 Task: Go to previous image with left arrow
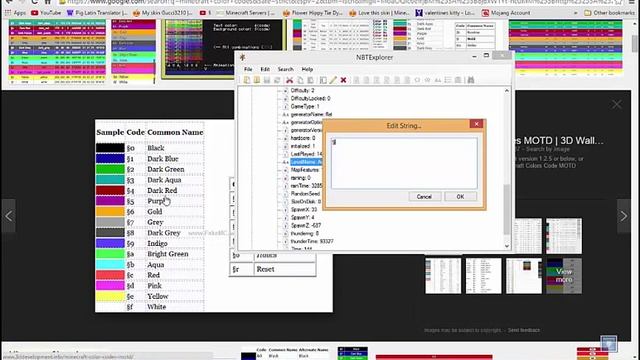click(x=9, y=216)
